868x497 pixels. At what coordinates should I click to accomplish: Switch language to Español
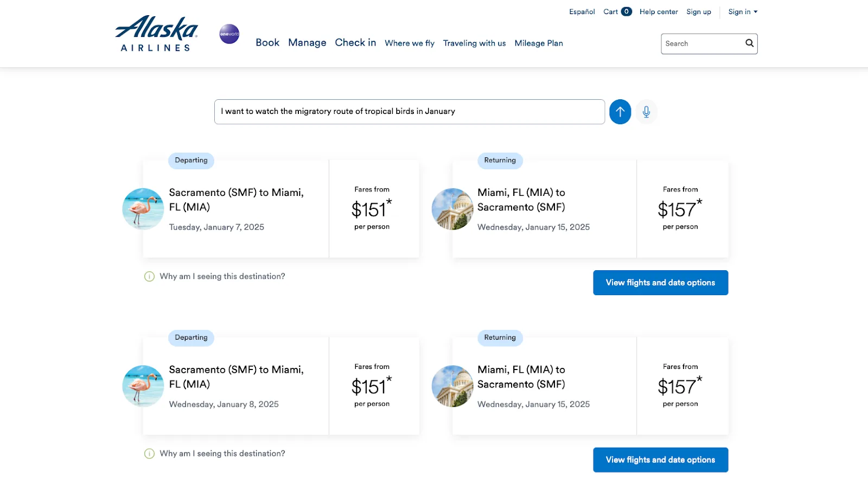point(582,12)
